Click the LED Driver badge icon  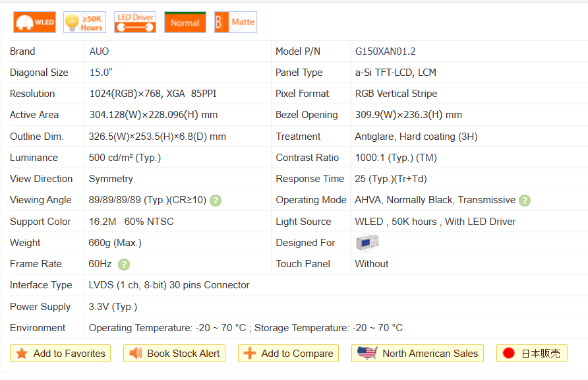coord(134,22)
